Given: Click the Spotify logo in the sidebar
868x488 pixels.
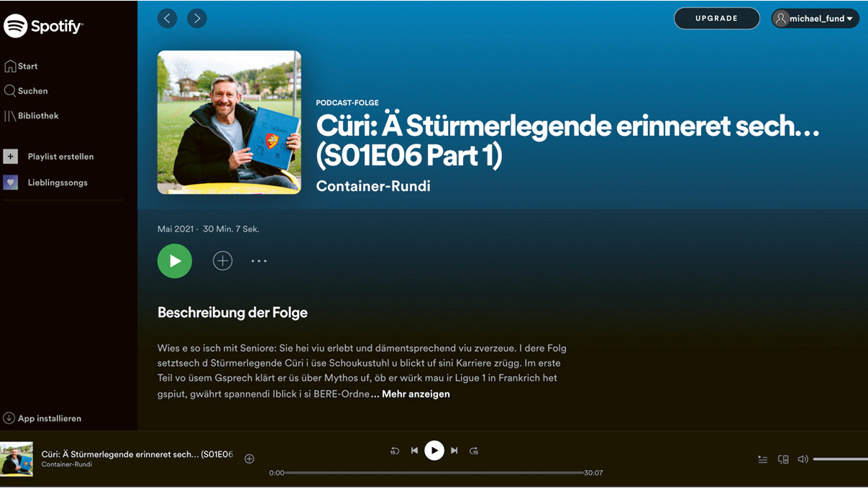Looking at the screenshot, I should point(43,27).
